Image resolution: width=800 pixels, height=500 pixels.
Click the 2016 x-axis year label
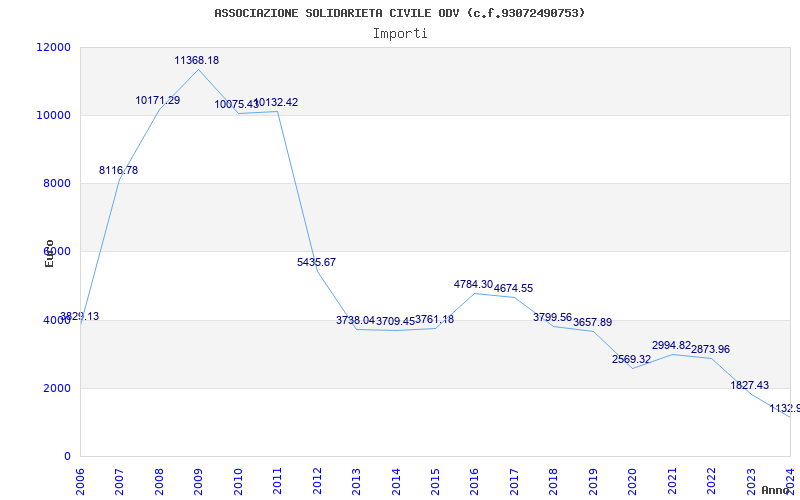474,480
